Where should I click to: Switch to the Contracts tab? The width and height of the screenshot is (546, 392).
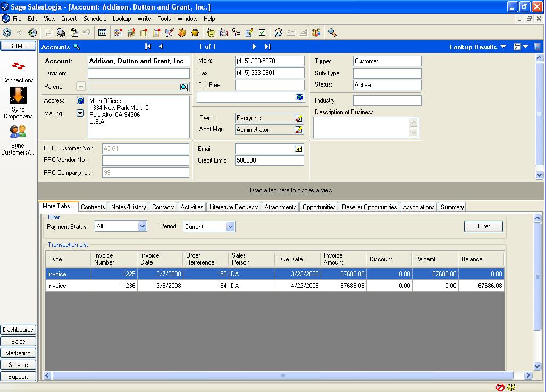click(93, 207)
